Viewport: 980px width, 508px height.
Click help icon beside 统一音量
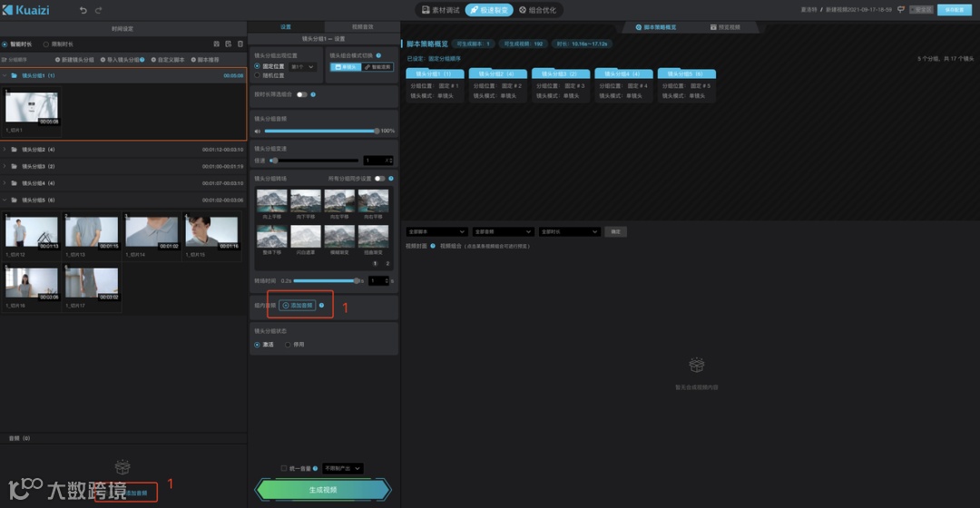pos(315,468)
